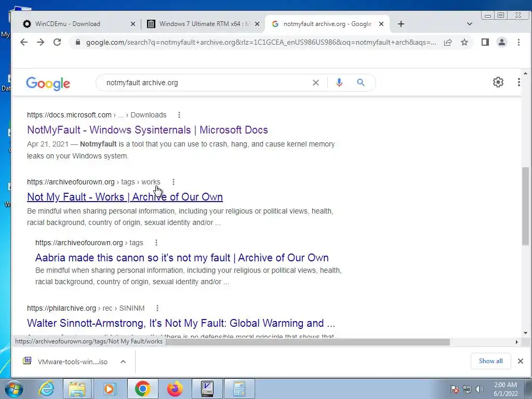Open options for archiveofourown.org tags sub-result
The height and width of the screenshot is (399, 532).
pyautogui.click(x=156, y=243)
